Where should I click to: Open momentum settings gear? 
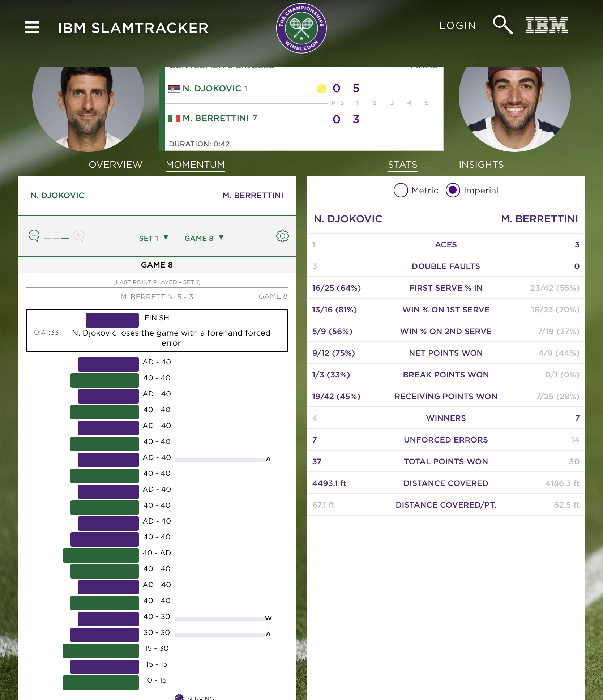pyautogui.click(x=282, y=236)
